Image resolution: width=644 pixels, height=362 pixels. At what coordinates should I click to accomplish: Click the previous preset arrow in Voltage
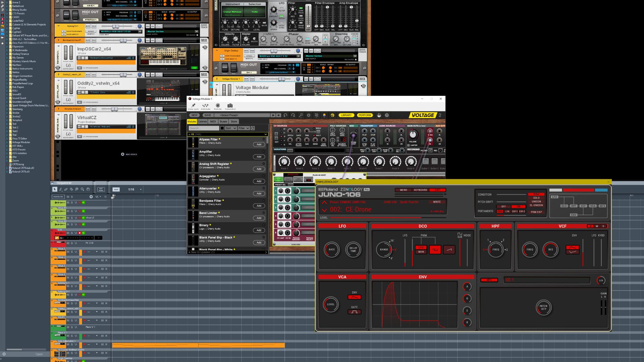coord(273,115)
